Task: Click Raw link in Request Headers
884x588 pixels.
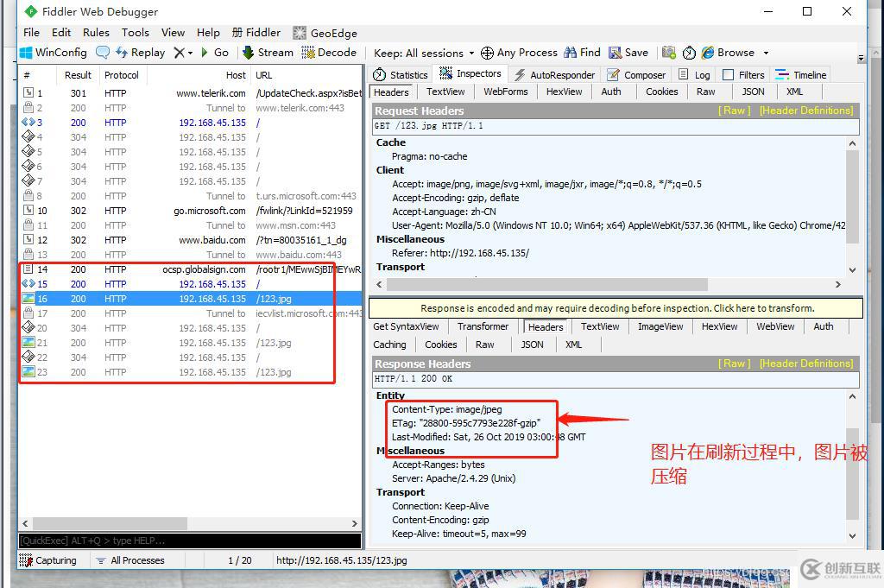Action: pyautogui.click(x=734, y=111)
